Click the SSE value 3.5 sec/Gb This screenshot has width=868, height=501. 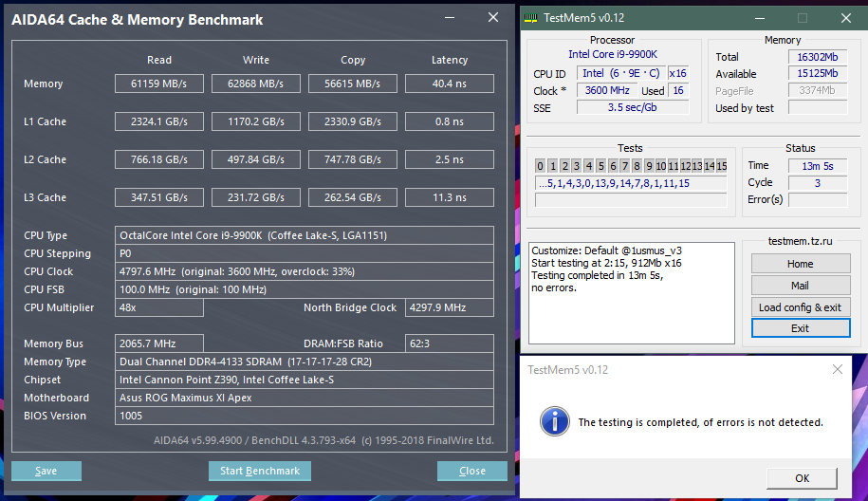pyautogui.click(x=633, y=107)
